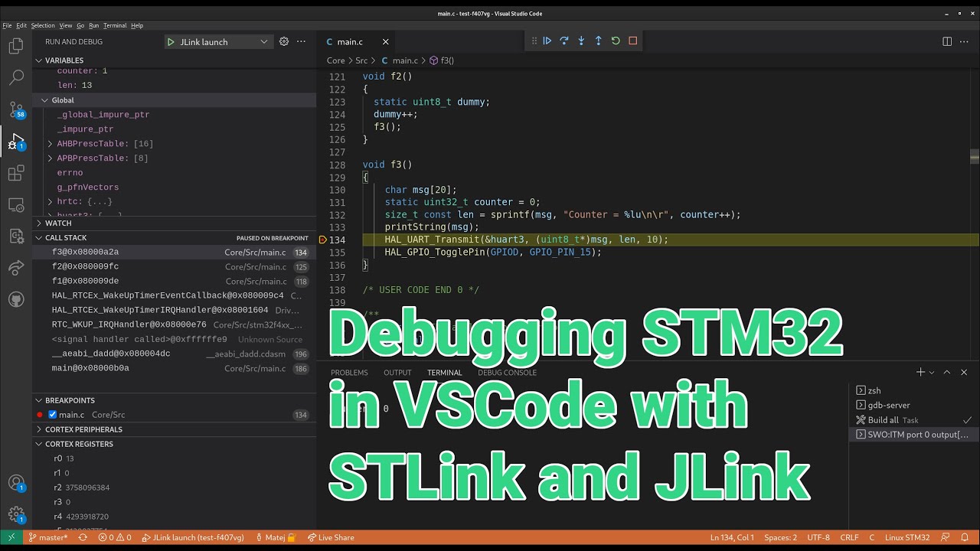Open launch.json with the gear icon

[283, 41]
